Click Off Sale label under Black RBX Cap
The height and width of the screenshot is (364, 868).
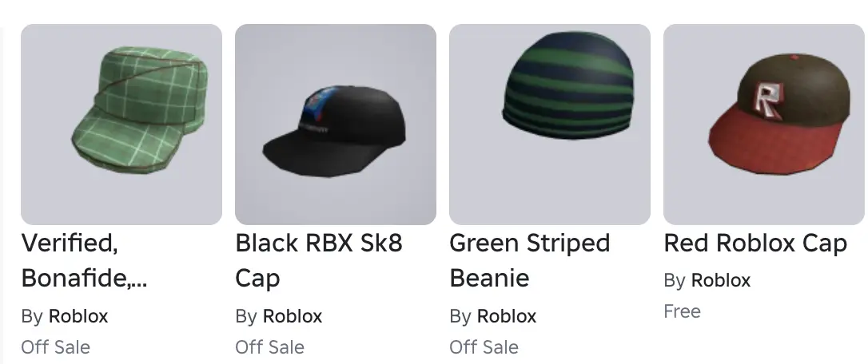pos(269,347)
